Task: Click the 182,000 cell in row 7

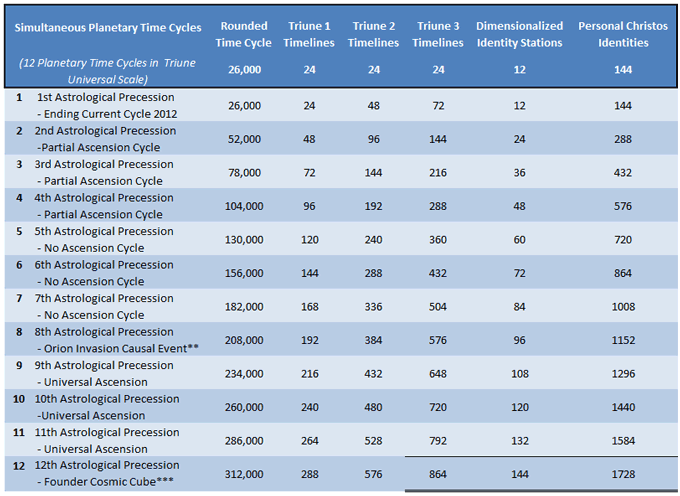Action: [x=244, y=306]
